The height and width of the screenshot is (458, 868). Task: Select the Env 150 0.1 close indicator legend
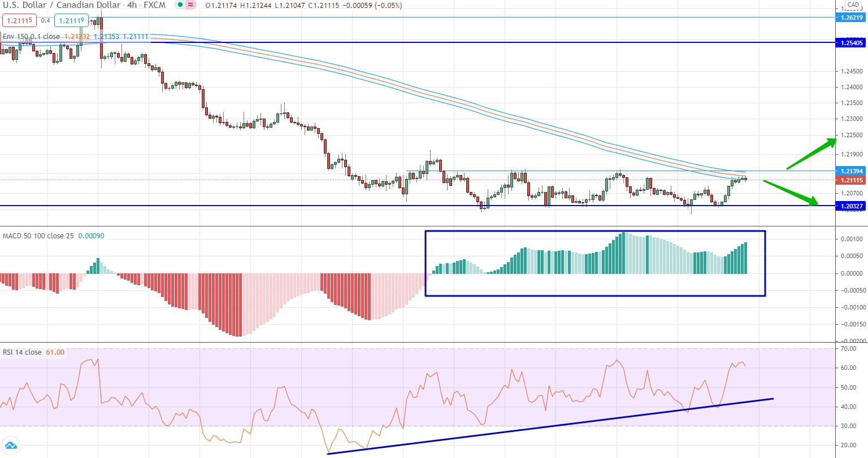tap(31, 37)
